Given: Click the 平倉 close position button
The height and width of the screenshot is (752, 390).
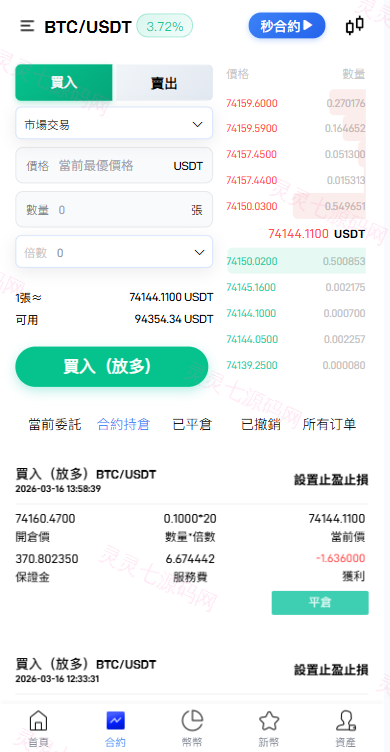Looking at the screenshot, I should 320,603.
